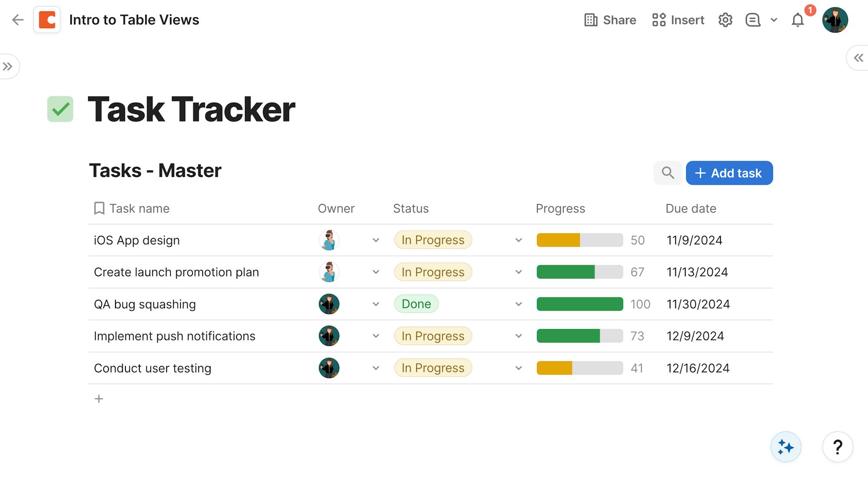Open the Coda doc logo icon
Screen dimensions: 868x480
[47, 20]
